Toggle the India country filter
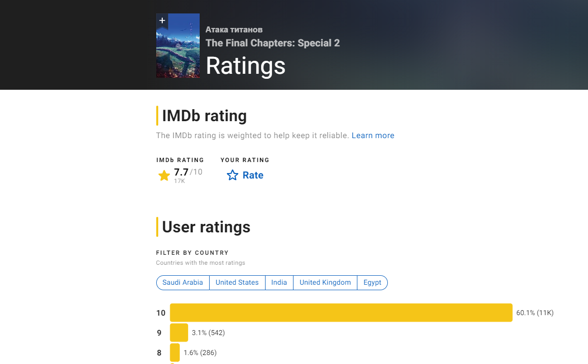This screenshot has height=364, width=588. 279,283
